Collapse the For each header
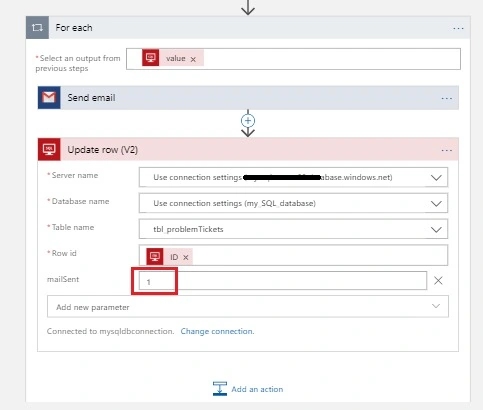This screenshot has width=483, height=410. 248,27
